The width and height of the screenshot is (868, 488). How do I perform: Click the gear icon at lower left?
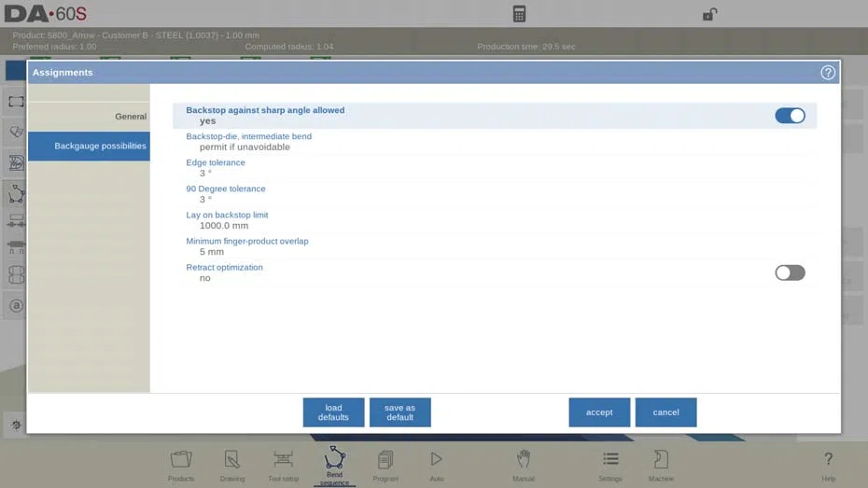16,425
